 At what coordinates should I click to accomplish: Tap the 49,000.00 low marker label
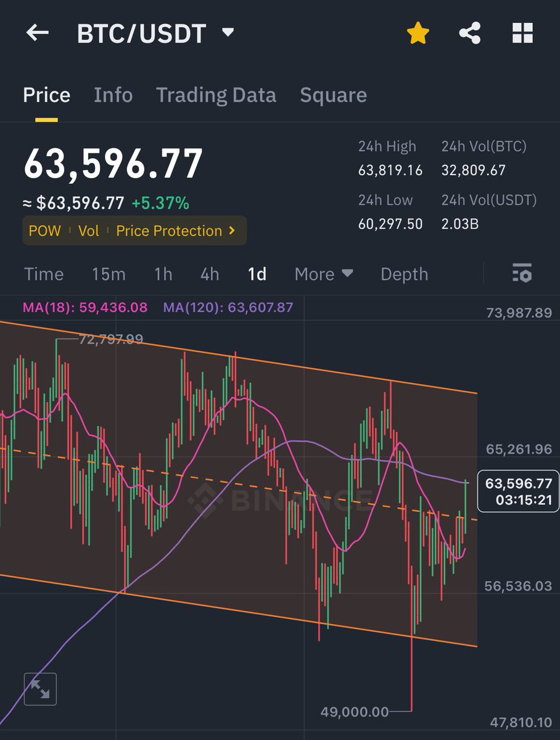tap(355, 712)
